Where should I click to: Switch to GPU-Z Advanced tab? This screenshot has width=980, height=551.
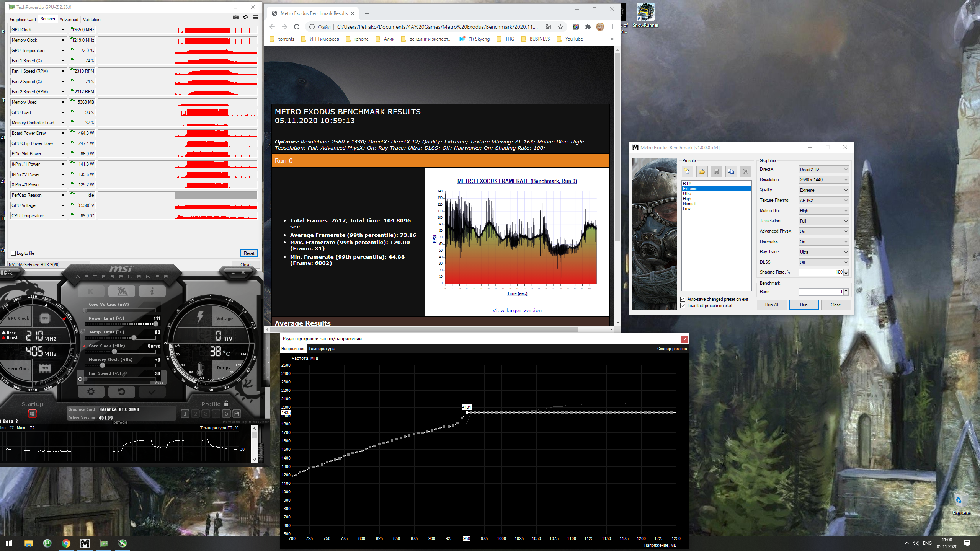(x=69, y=20)
